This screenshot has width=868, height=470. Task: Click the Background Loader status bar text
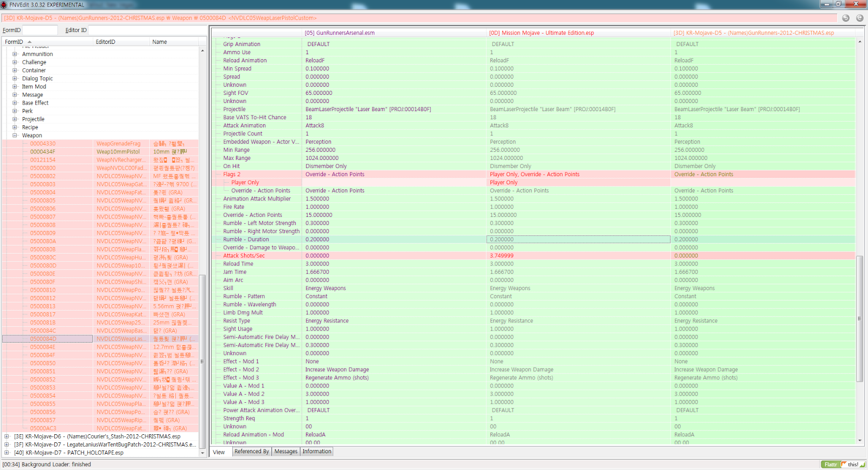tap(47, 465)
